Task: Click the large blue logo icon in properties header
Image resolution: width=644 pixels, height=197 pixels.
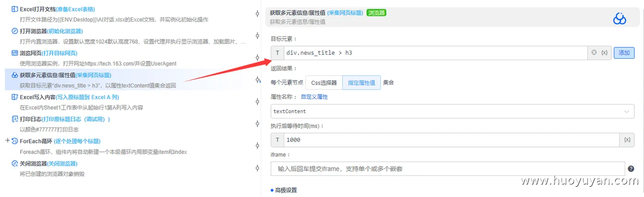Action: (620, 18)
